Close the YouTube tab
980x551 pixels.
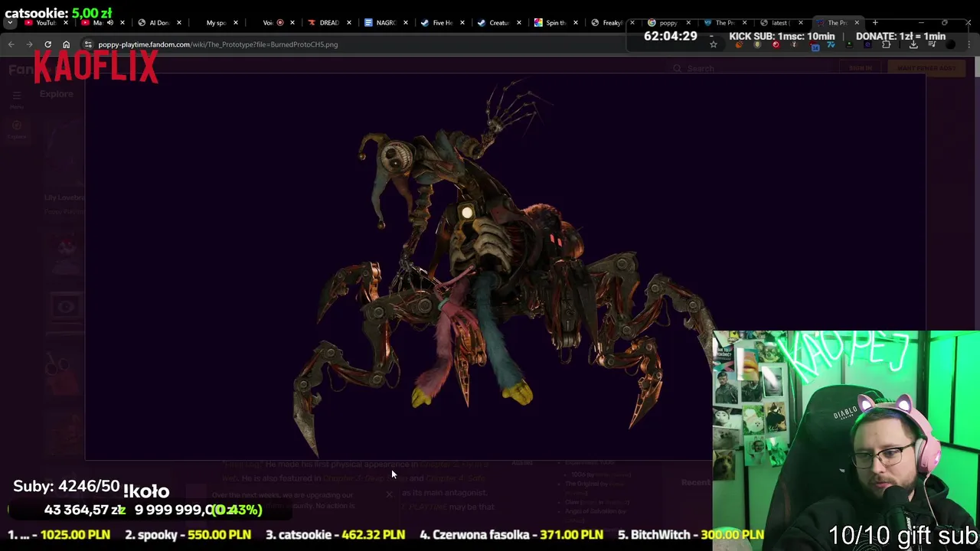click(65, 23)
